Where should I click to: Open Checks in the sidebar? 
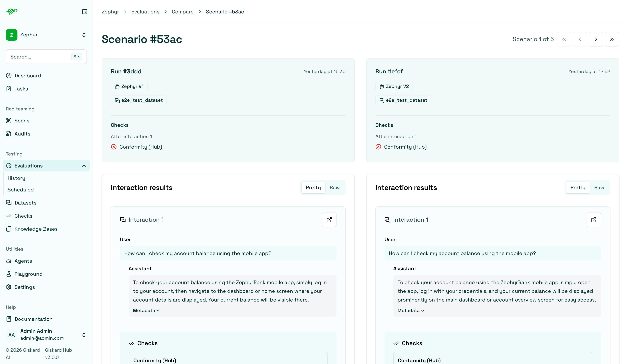[x=46, y=216]
